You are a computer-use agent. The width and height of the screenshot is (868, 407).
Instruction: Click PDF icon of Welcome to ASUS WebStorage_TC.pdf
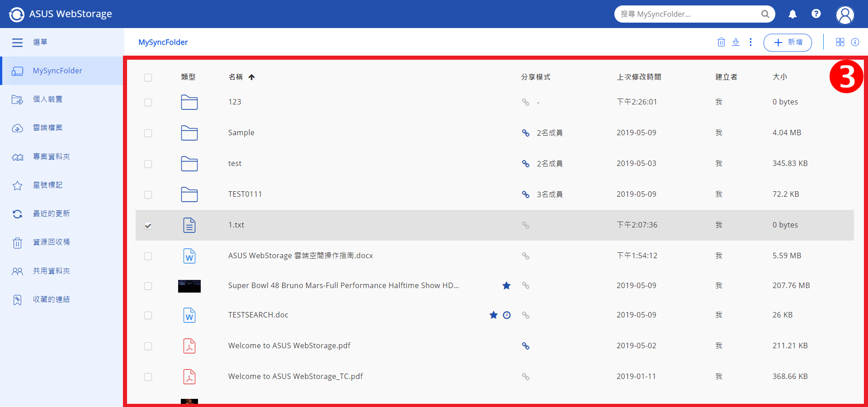[x=189, y=377]
